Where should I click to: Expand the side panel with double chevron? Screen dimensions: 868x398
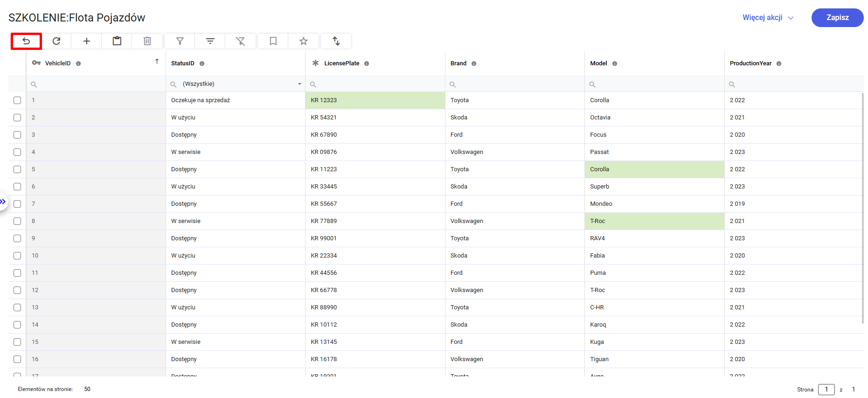(3, 202)
